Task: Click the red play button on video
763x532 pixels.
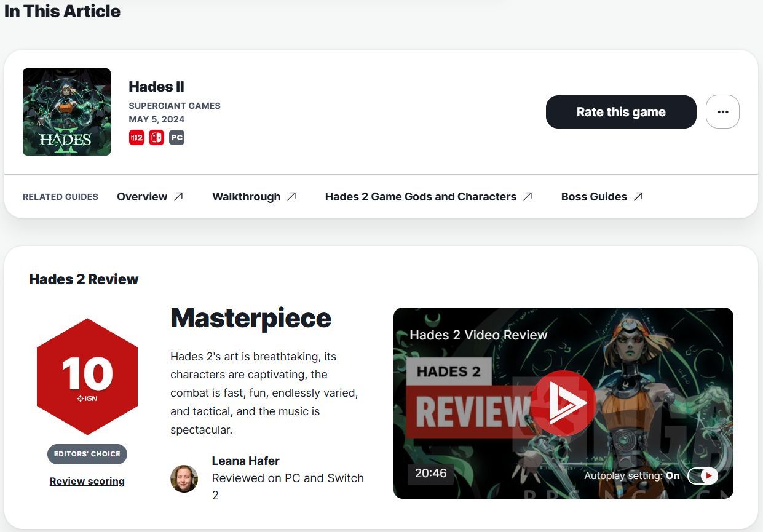Action: click(x=563, y=403)
